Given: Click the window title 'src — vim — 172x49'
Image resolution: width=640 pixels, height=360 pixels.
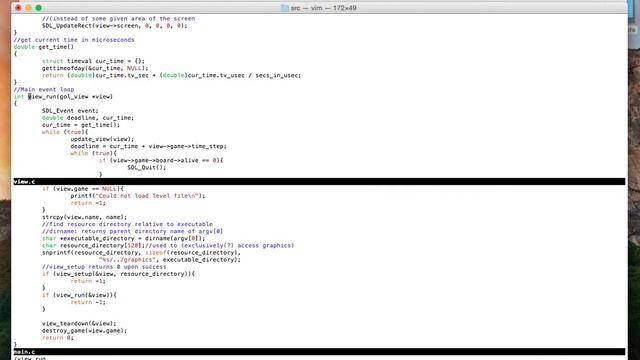Looking at the screenshot, I should click(323, 8).
